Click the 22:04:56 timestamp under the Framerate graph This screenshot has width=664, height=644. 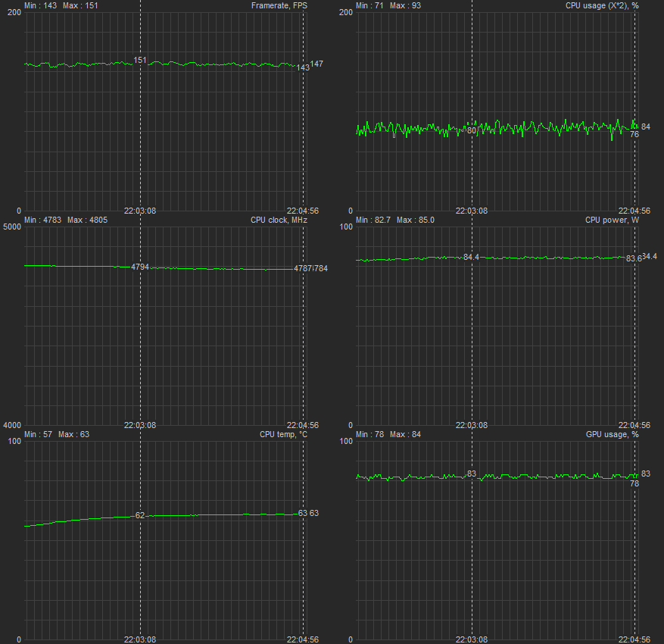coord(303,211)
